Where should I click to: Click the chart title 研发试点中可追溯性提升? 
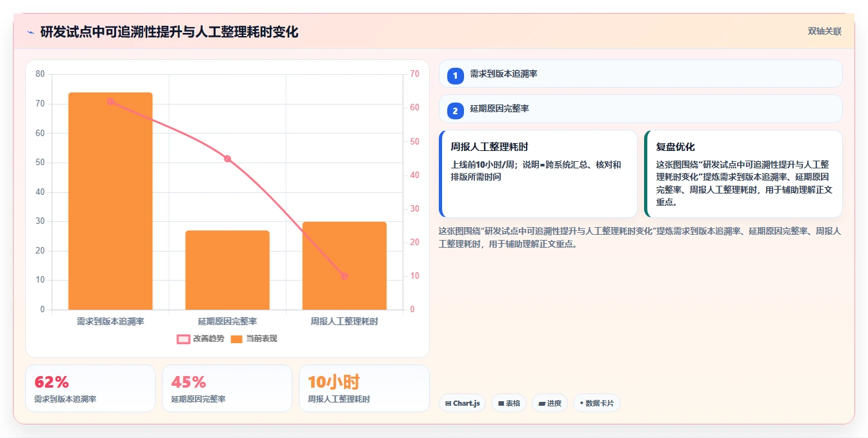pyautogui.click(x=169, y=32)
